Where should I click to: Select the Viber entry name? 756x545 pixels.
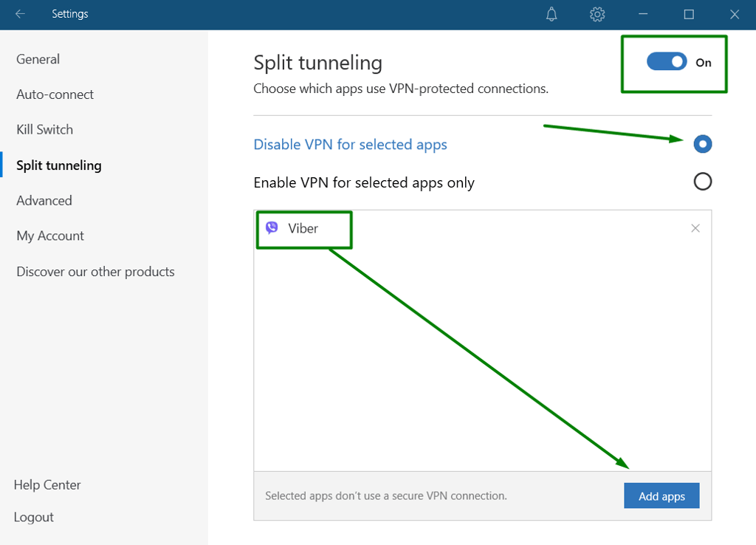click(303, 228)
